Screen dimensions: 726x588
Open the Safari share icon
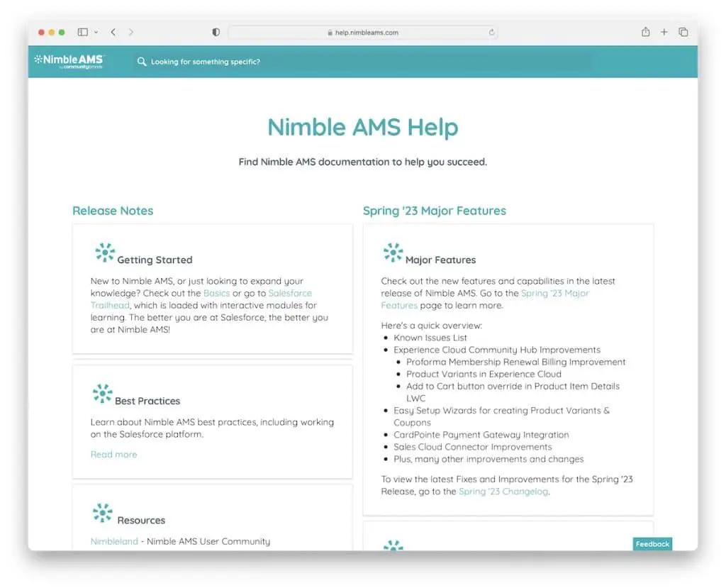coord(645,32)
